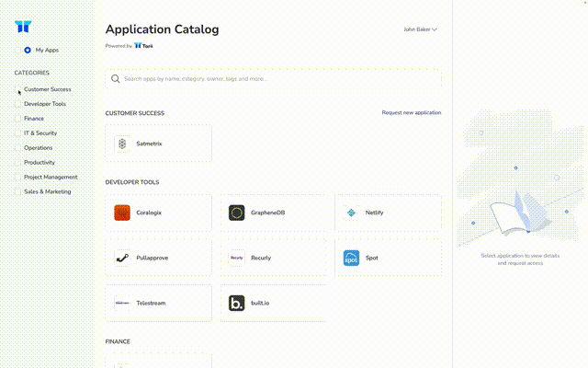Select the built.io app icon
Viewport: 588px width, 368px height.
point(236,303)
